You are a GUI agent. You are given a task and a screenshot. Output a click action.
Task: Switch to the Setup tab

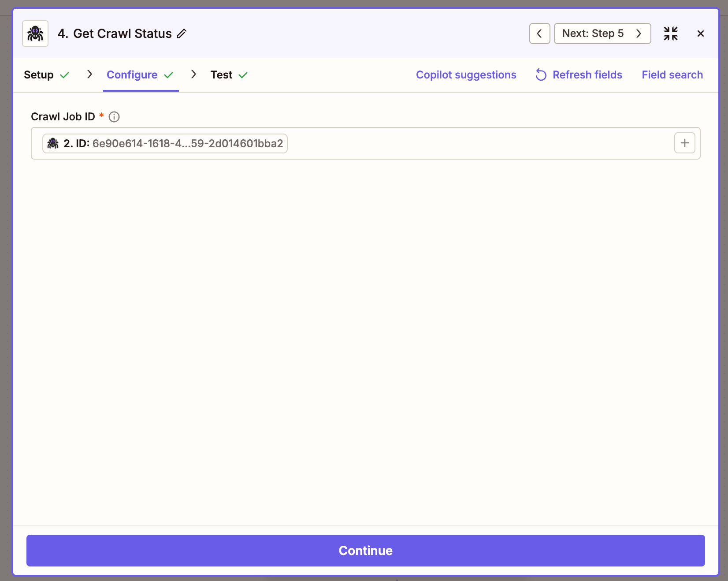tap(46, 75)
